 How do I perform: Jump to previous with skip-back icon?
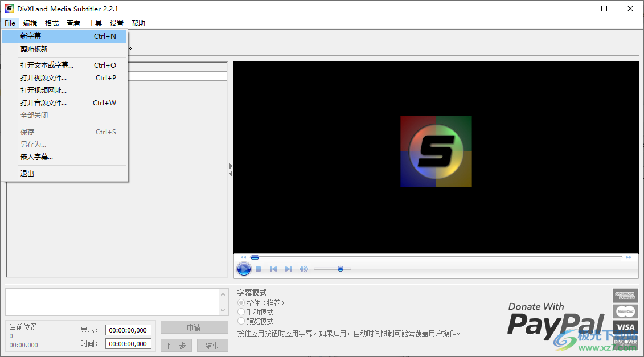tap(273, 269)
